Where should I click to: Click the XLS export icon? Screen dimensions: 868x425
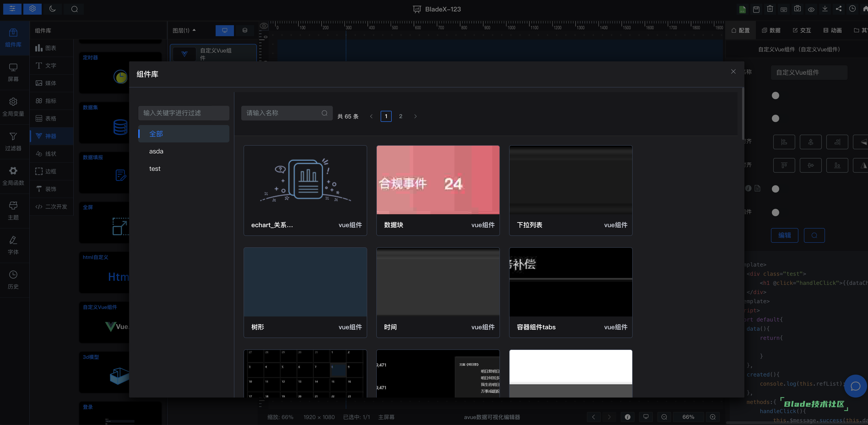(x=742, y=9)
